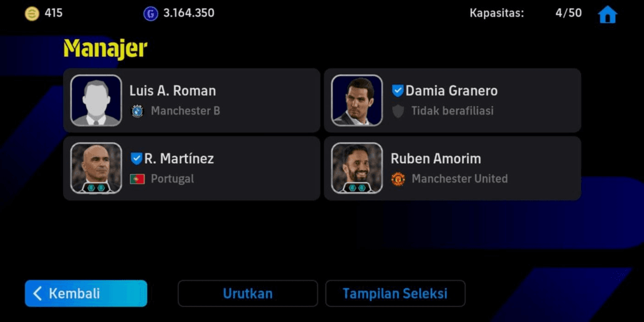Click Ruben Amorim's portrait thumbnail
Viewport: 644px width, 322px height.
coord(357,168)
